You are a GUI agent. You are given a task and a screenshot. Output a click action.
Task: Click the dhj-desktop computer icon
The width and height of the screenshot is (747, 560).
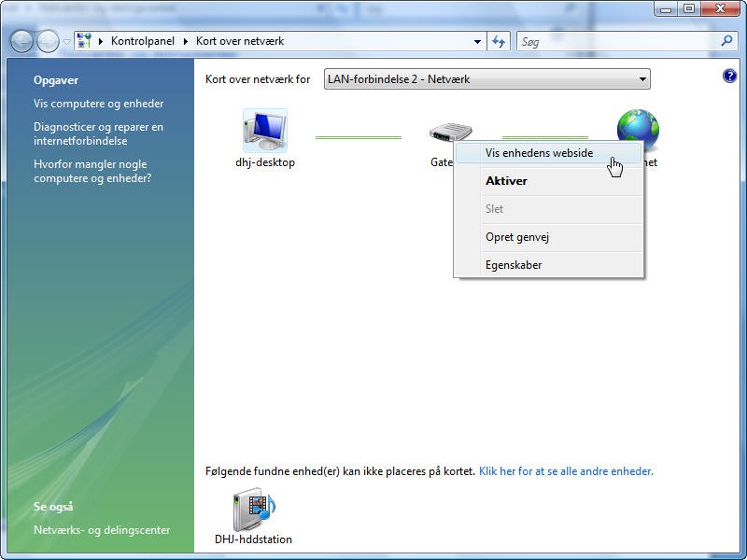265,131
